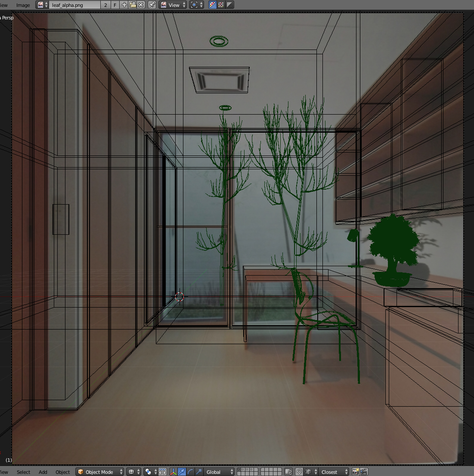This screenshot has width=474, height=476.
Task: Click the image user count 2 button
Action: point(105,5)
